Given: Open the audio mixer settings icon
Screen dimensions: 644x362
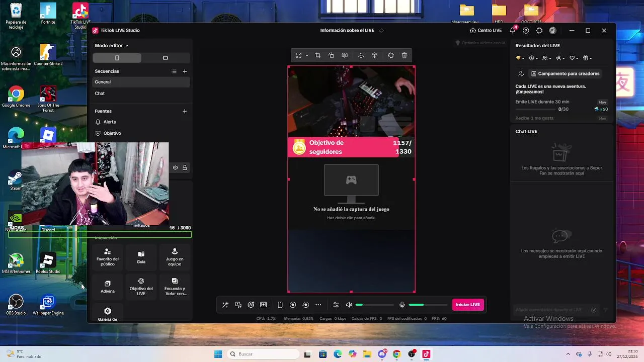Looking at the screenshot, I should 336,305.
